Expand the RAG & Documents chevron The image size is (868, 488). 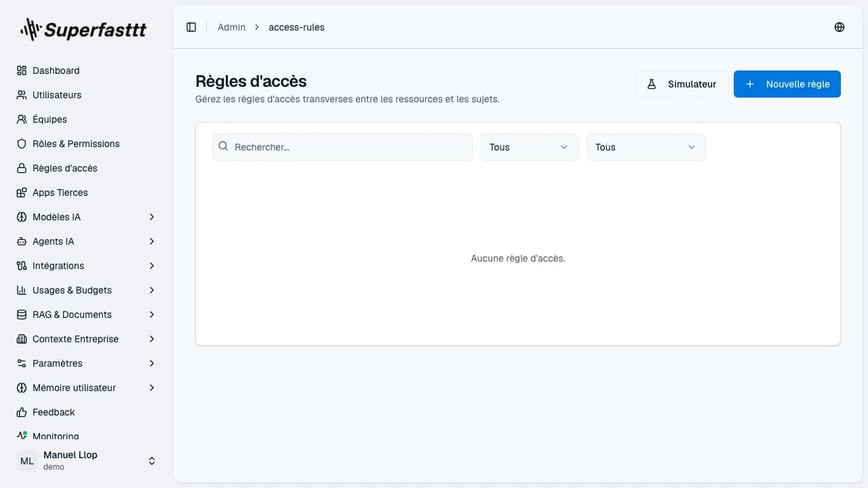152,314
